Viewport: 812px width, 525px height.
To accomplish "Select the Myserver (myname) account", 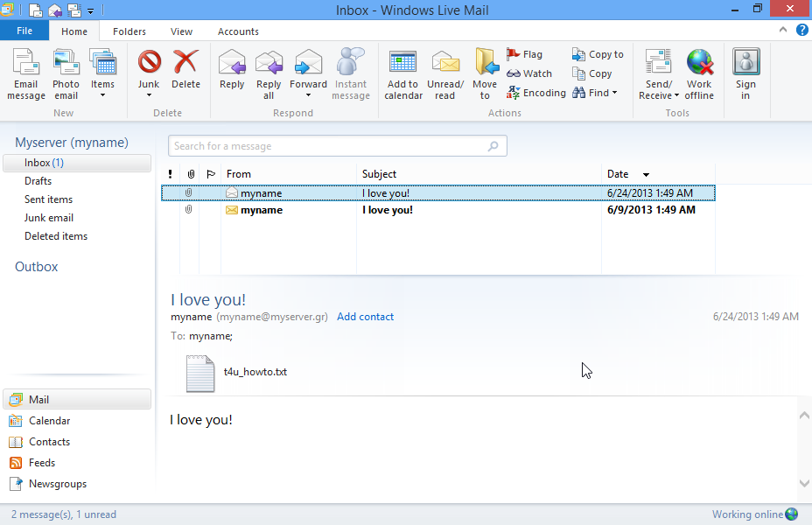I will click(x=72, y=143).
